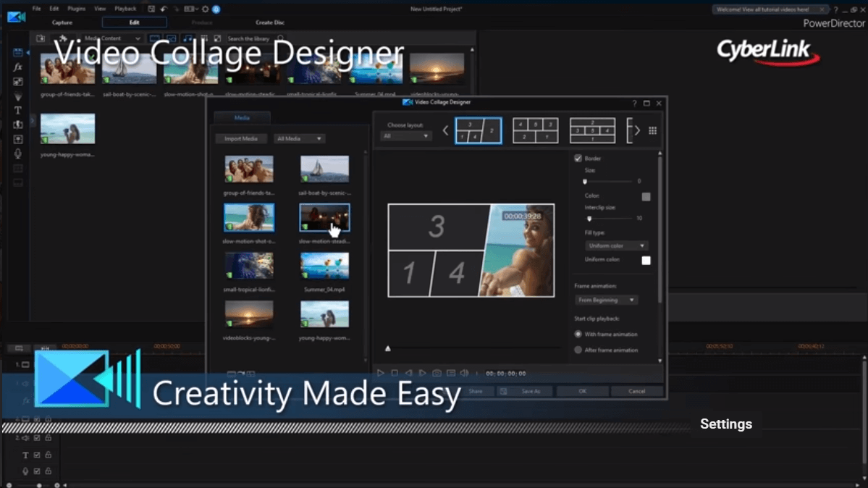Screen dimensions: 868x488
Task: Open the Plugins menu
Action: tap(77, 9)
